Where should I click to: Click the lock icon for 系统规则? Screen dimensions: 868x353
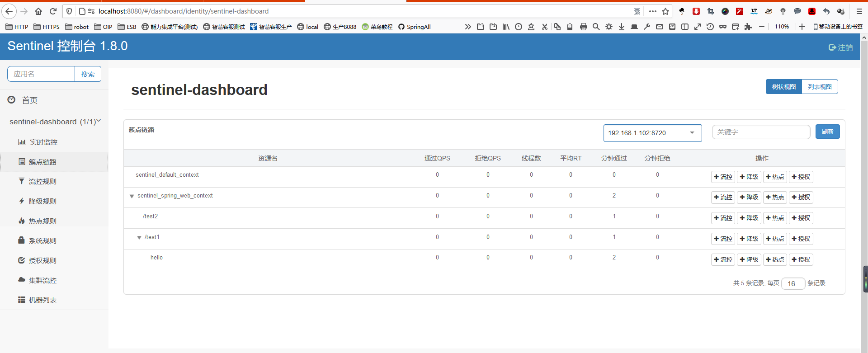tap(21, 240)
